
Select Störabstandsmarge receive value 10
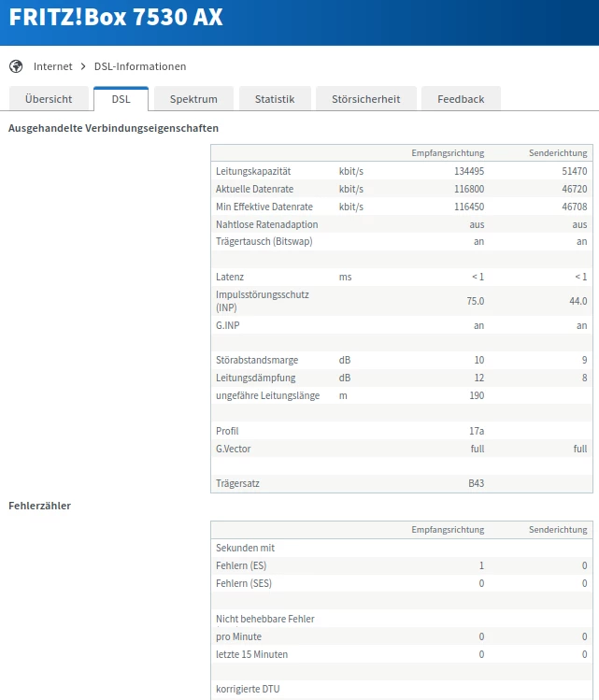[x=479, y=360]
